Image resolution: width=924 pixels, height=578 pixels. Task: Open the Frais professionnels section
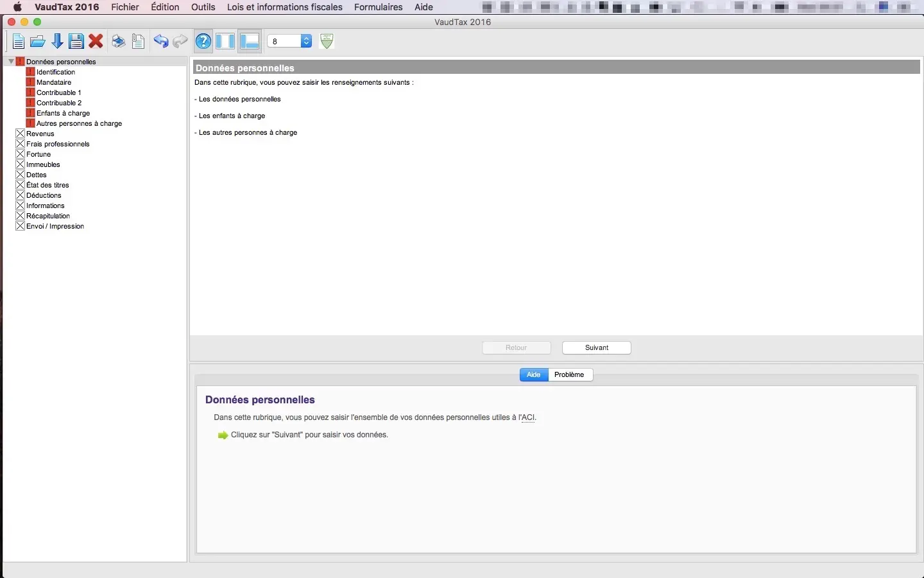tap(58, 144)
